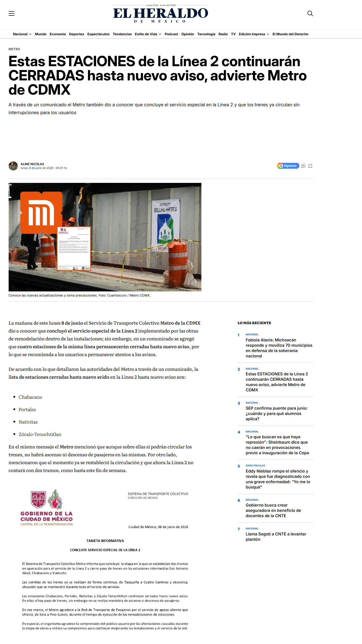Open the Mundo section
The height and width of the screenshot is (644, 362).
click(41, 34)
